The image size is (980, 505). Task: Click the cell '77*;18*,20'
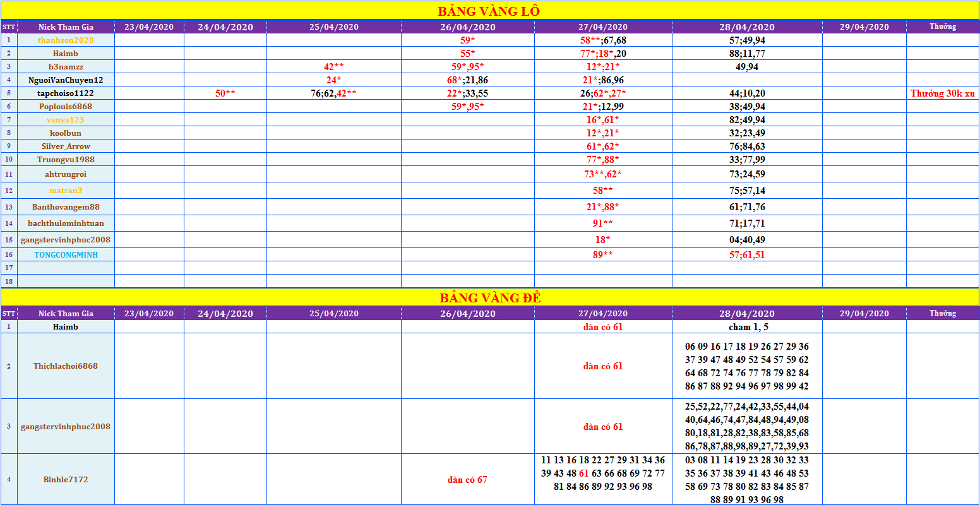(603, 53)
